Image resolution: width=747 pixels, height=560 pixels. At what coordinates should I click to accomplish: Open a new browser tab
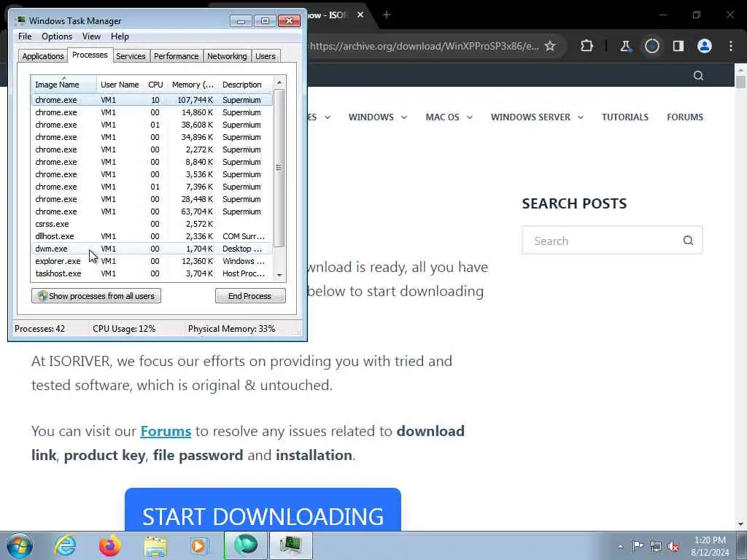387,15
